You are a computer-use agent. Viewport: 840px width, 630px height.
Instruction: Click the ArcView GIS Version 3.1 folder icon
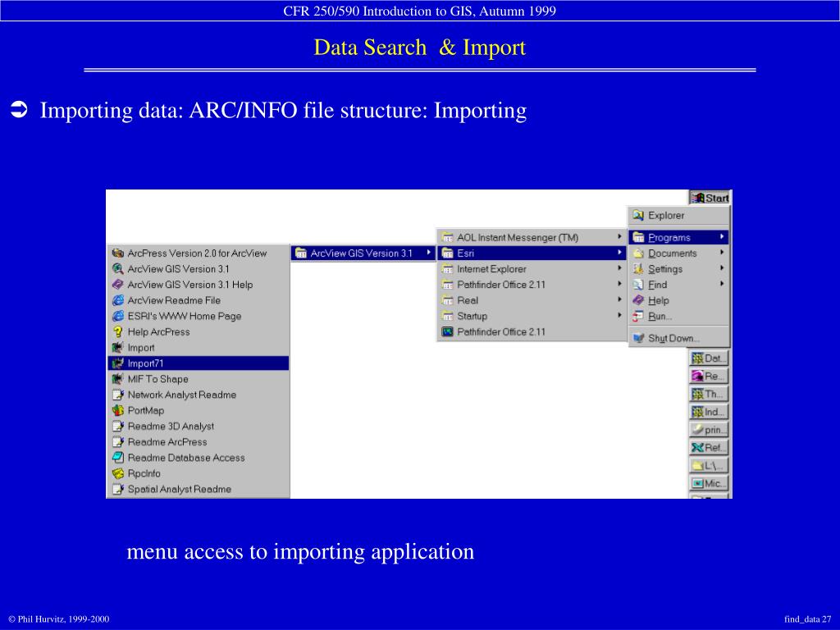point(300,253)
